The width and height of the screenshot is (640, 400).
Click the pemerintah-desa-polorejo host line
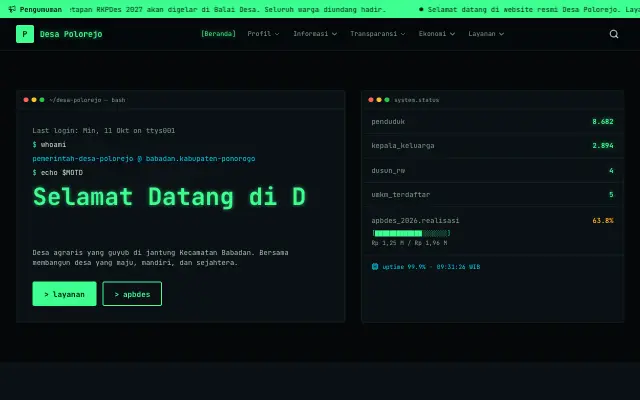144,158
